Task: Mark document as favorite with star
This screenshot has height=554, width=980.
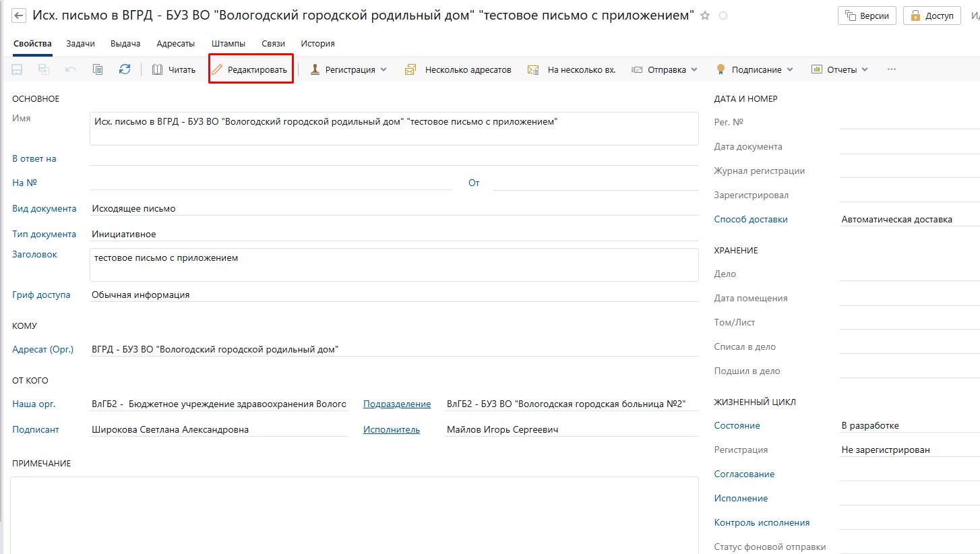Action: (705, 16)
